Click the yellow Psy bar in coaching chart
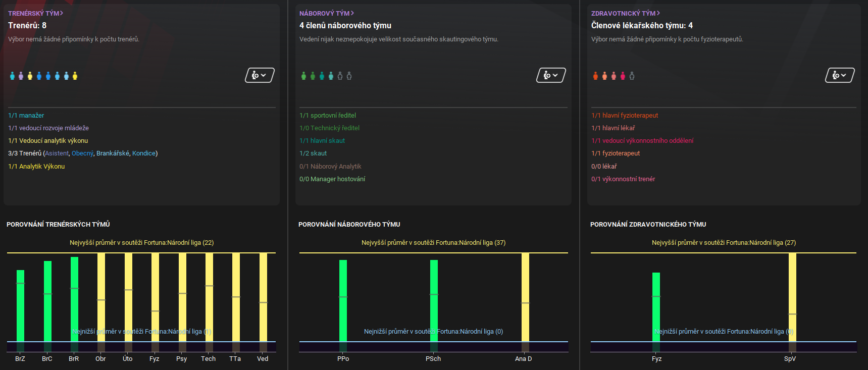 182,298
